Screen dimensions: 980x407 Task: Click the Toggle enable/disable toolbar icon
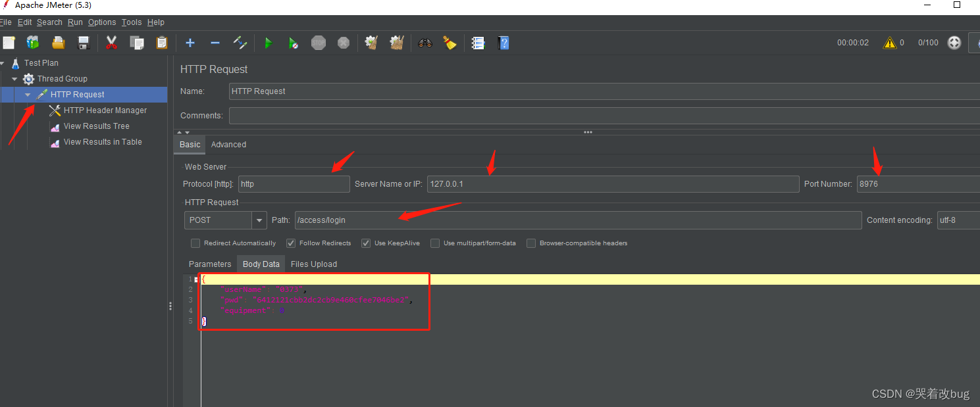tap(240, 43)
